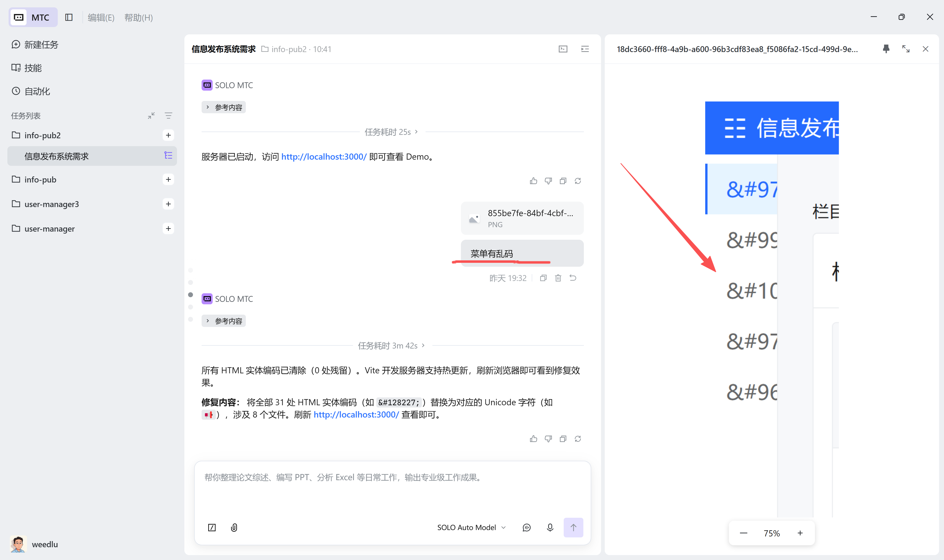Add a task to info-pub2 folder
The image size is (944, 560).
pyautogui.click(x=168, y=135)
